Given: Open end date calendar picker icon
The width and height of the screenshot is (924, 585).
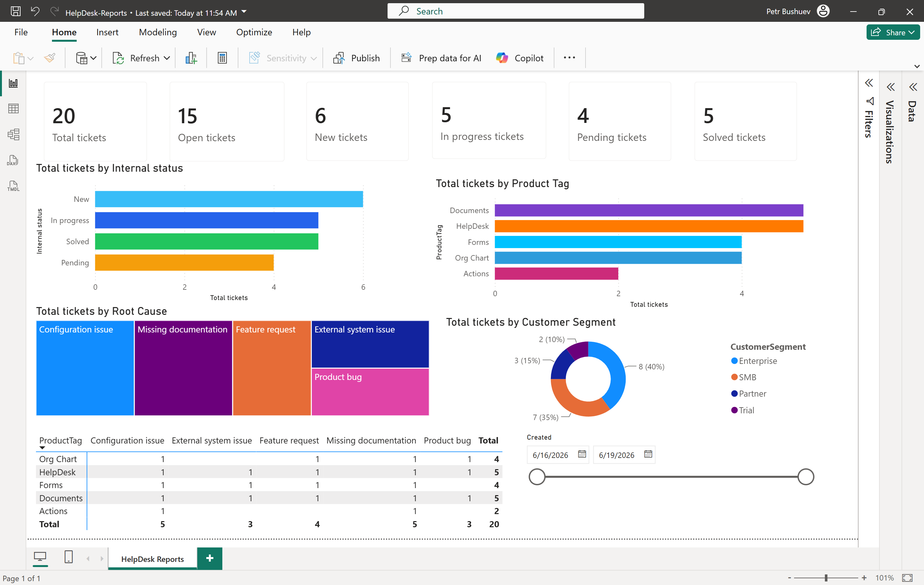Looking at the screenshot, I should [648, 454].
